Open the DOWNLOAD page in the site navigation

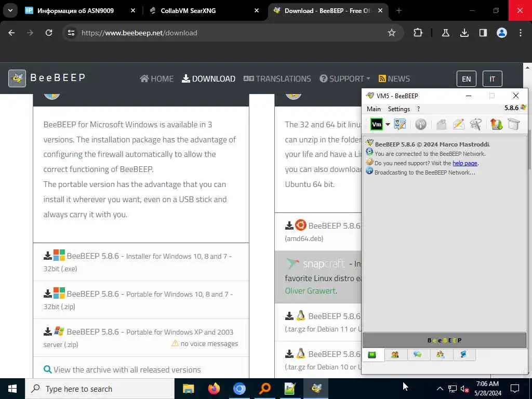209,79
